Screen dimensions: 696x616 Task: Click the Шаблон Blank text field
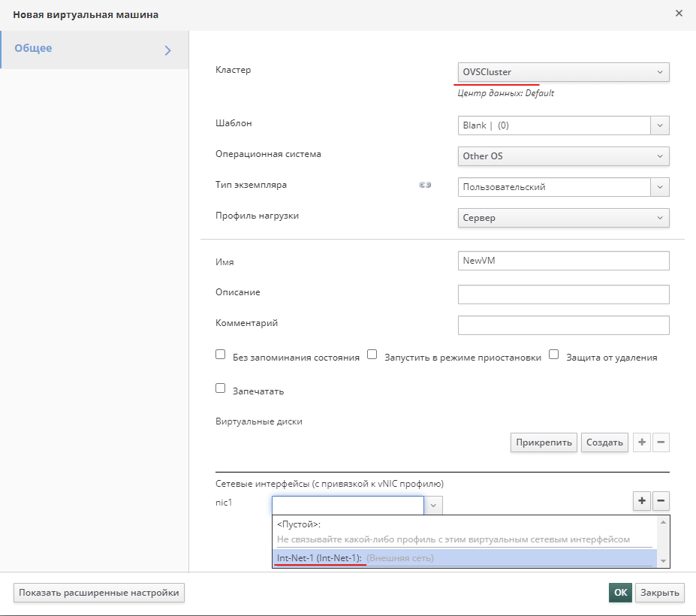(554, 125)
